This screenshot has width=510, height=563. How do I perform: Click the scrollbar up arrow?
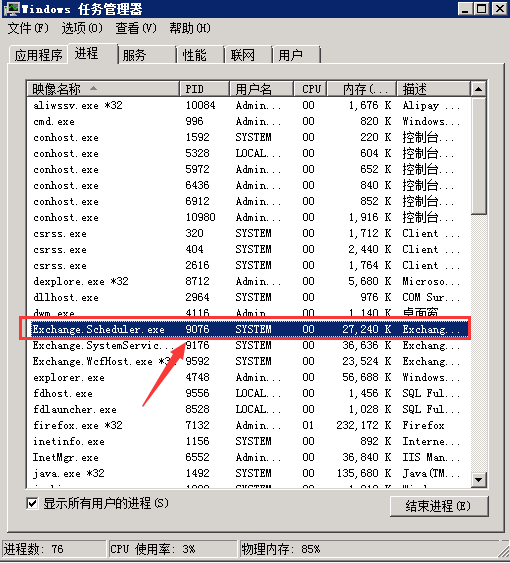pos(478,89)
